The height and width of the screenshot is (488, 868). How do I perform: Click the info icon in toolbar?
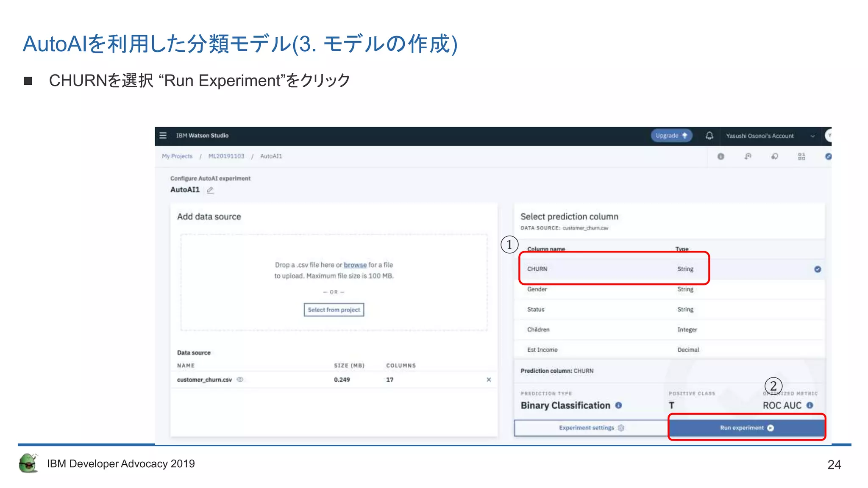point(721,157)
